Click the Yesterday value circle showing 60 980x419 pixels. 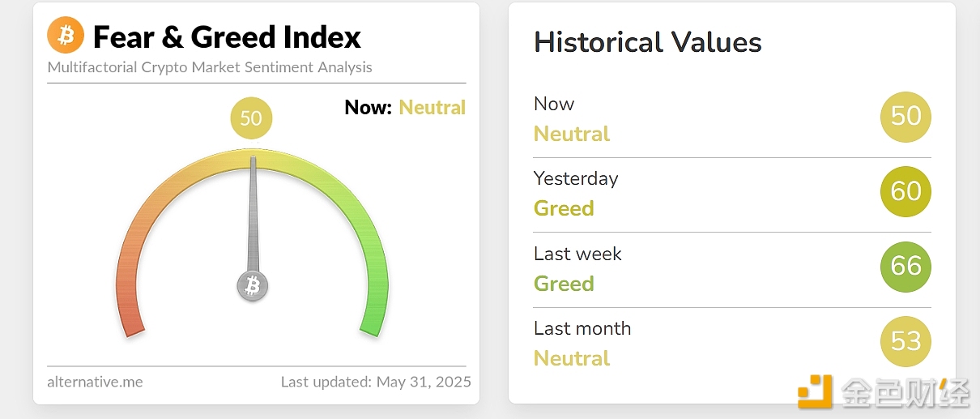905,191
